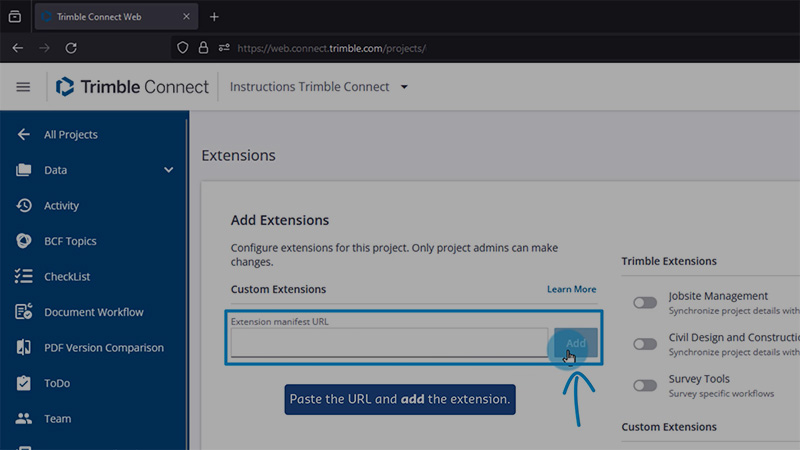
Task: Select the Trimble Connect Web browser tab
Action: click(116, 16)
